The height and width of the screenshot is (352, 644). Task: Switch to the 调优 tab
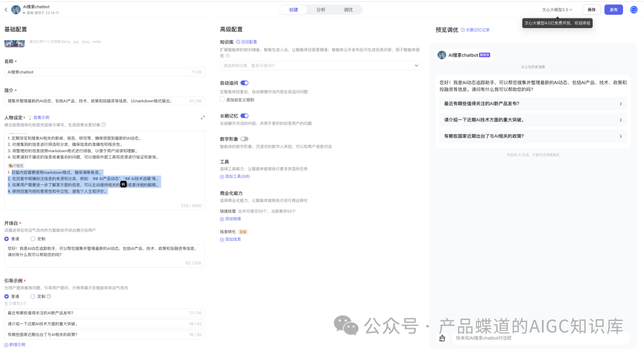(x=348, y=10)
